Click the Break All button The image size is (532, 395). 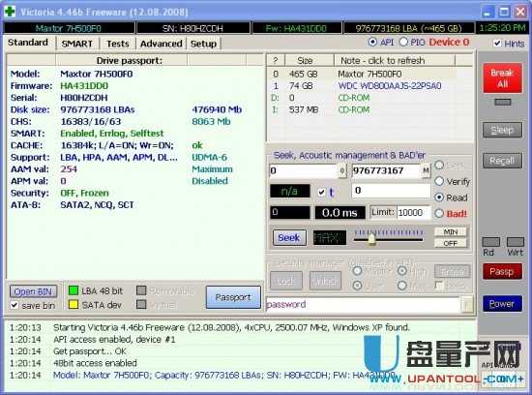[502, 77]
